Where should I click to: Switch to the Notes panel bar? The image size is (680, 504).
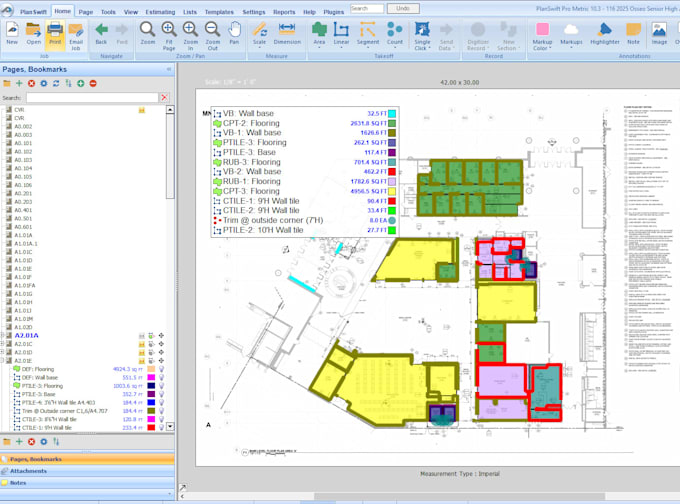87,482
